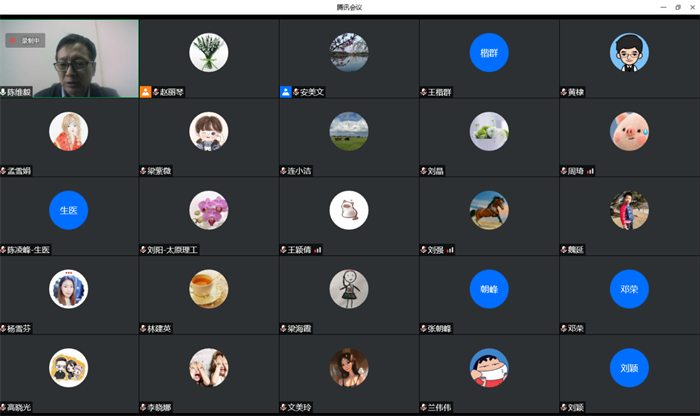Click the muted mic icon next to 王楷群
The image size is (700, 416).
tap(424, 92)
